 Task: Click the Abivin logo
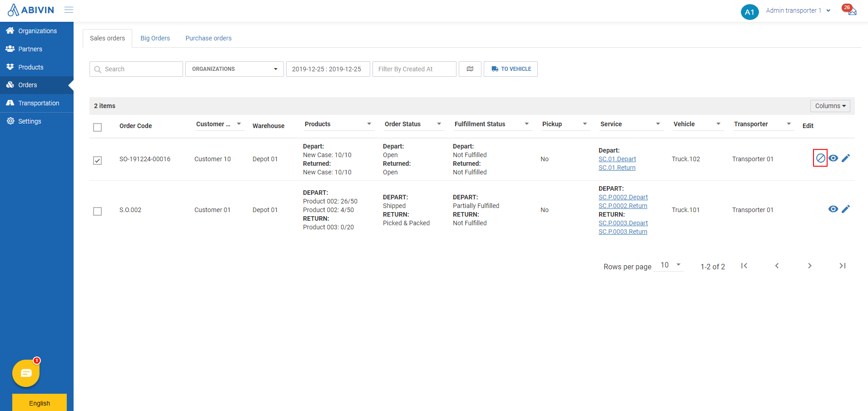pyautogui.click(x=31, y=10)
